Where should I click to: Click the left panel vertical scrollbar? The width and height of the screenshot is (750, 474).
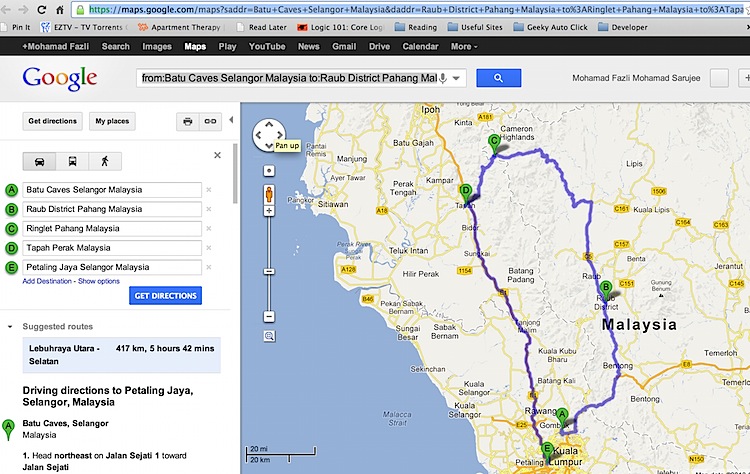(235, 174)
